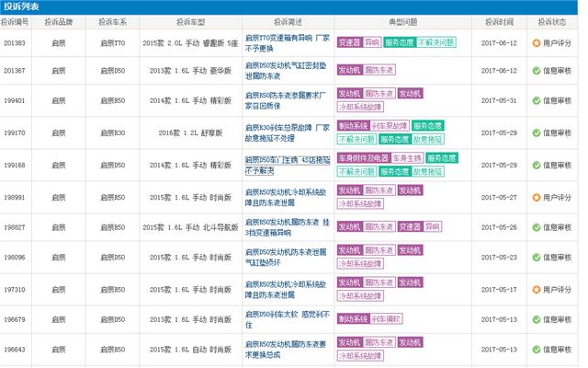The width and height of the screenshot is (588, 368).
Task: Click the 投诉时间 column header
Action: (x=499, y=22)
